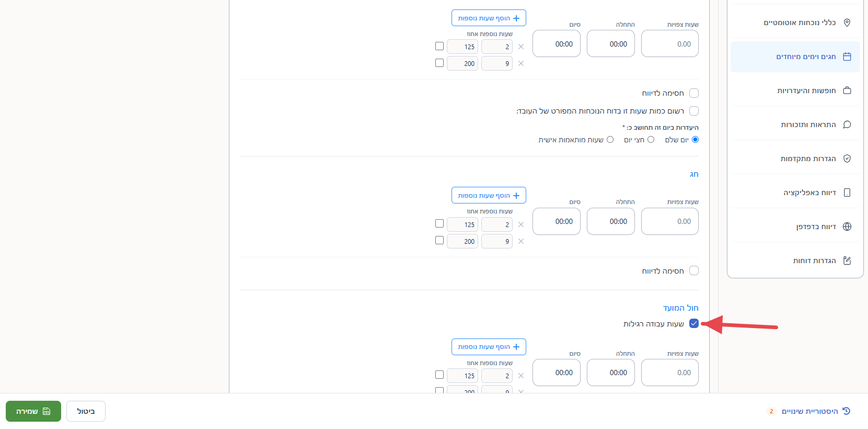Viewport: 868px width, 429px height.
Task: Click הוסף שעות נוספות button in חג section
Action: pyautogui.click(x=489, y=195)
